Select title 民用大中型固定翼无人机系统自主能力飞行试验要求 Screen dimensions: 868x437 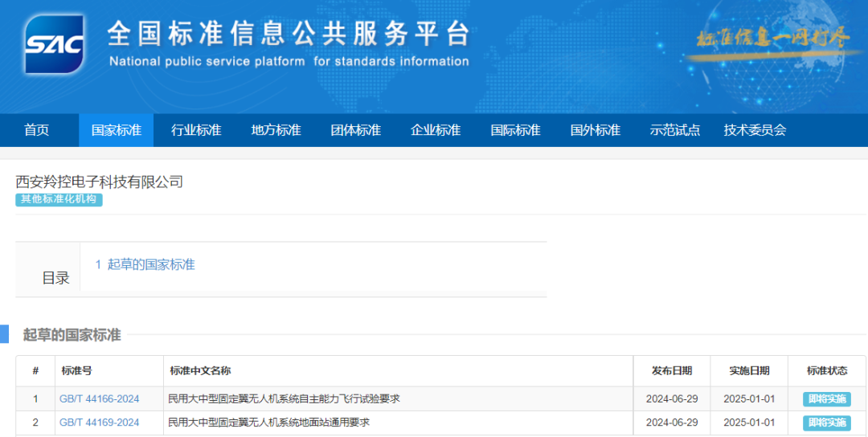[x=284, y=398]
